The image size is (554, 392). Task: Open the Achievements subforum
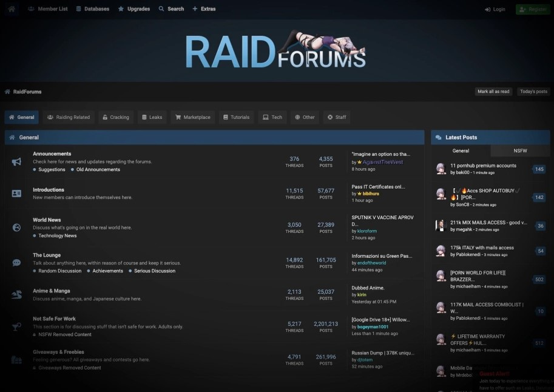[108, 271]
